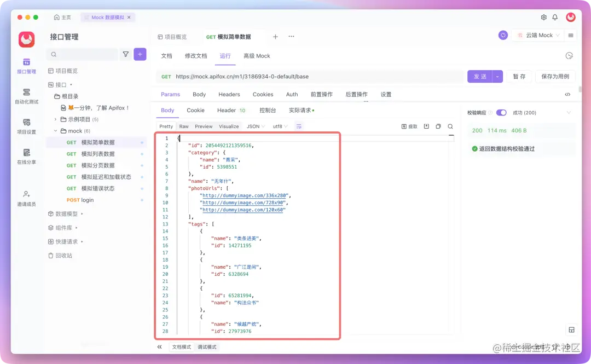Go to the 主页 home tab
The width and height of the screenshot is (591, 364).
62,18
